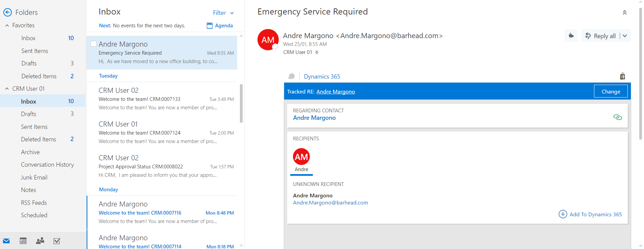Open the Project Approval Status email from CRM User 02

coord(162,167)
